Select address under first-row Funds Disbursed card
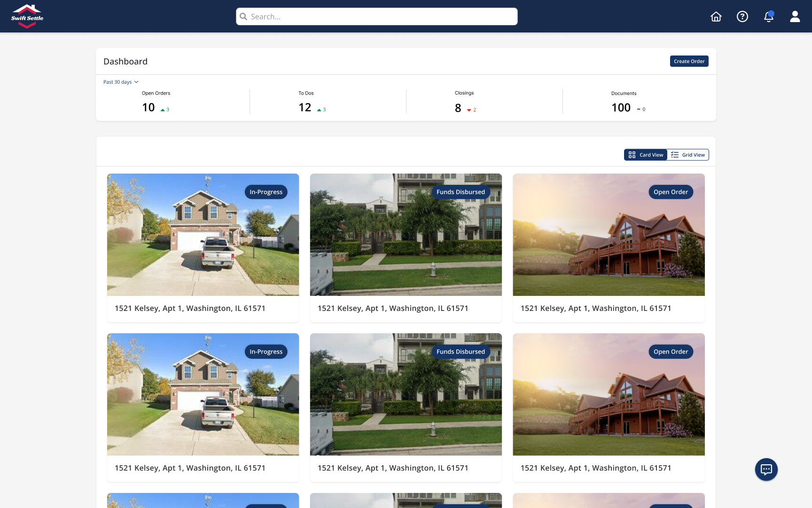Screen dimensions: 812x508 tap(393, 309)
